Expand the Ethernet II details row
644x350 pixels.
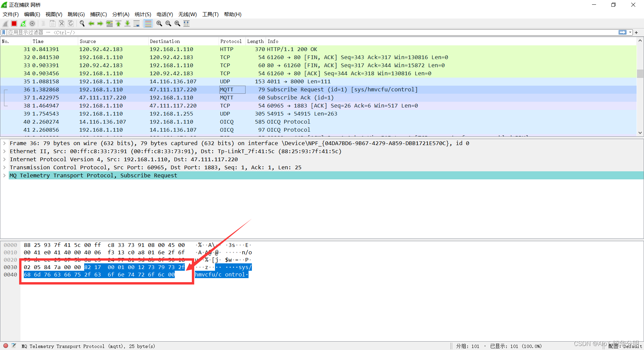tap(4, 151)
